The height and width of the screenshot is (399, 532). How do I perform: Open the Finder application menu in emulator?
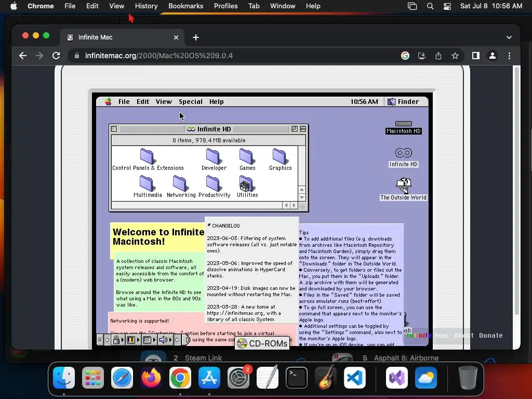[x=403, y=101]
